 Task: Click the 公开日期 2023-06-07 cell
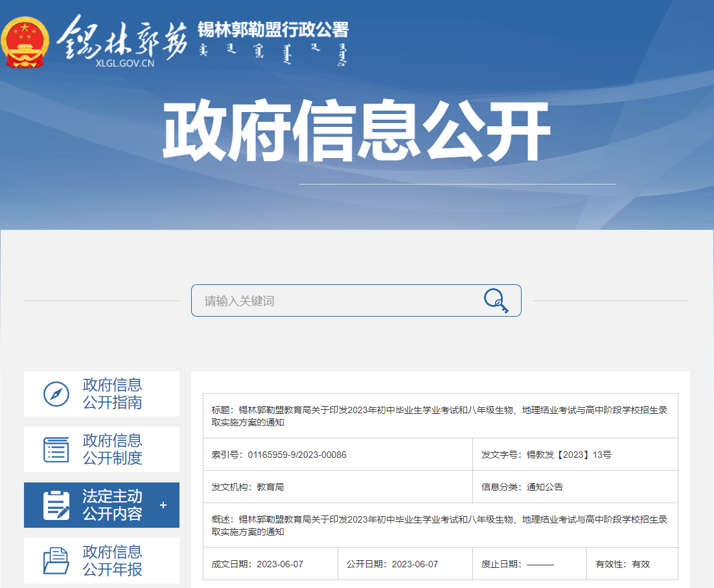click(405, 564)
